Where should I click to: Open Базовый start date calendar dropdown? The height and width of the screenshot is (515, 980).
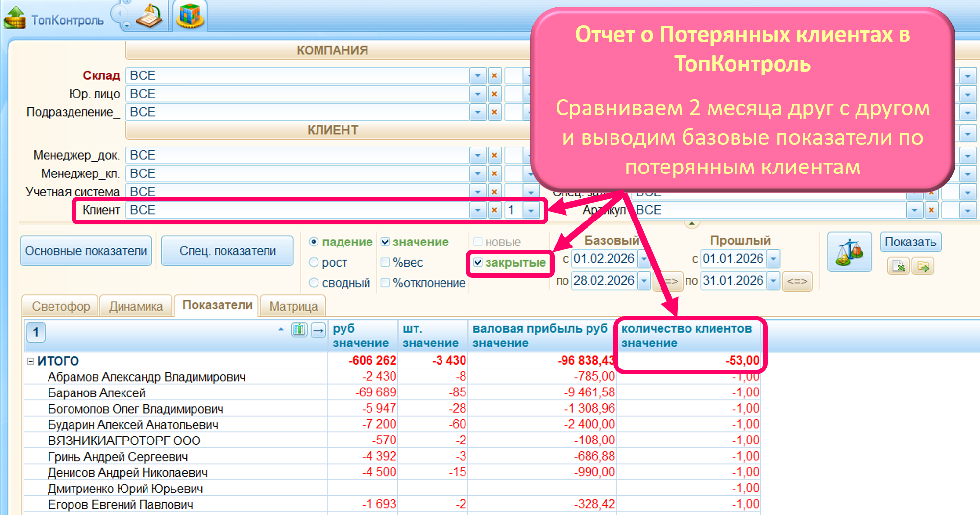(x=644, y=259)
